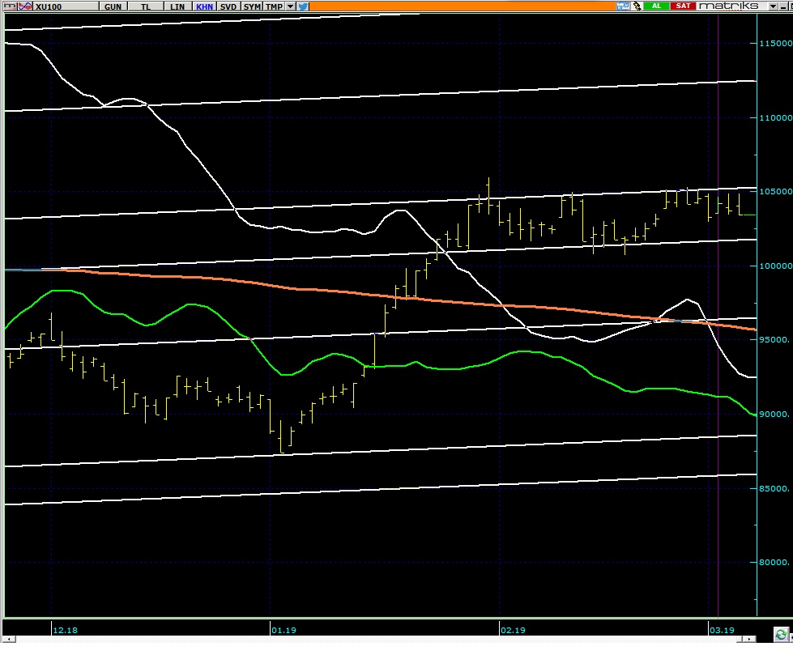Screen dimensions: 793x672
Task: Open the indicator wave icon
Action: point(25,6)
